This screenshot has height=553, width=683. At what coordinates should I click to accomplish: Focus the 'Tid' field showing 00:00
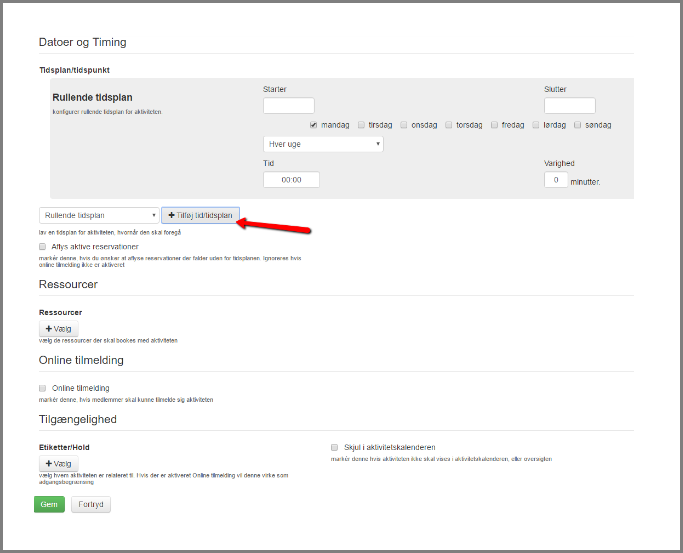pos(291,180)
